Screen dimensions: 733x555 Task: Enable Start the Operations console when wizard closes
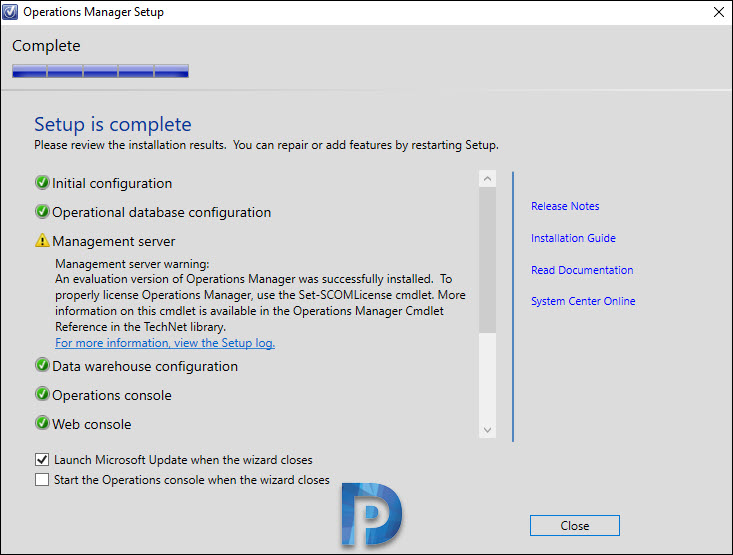(x=42, y=480)
